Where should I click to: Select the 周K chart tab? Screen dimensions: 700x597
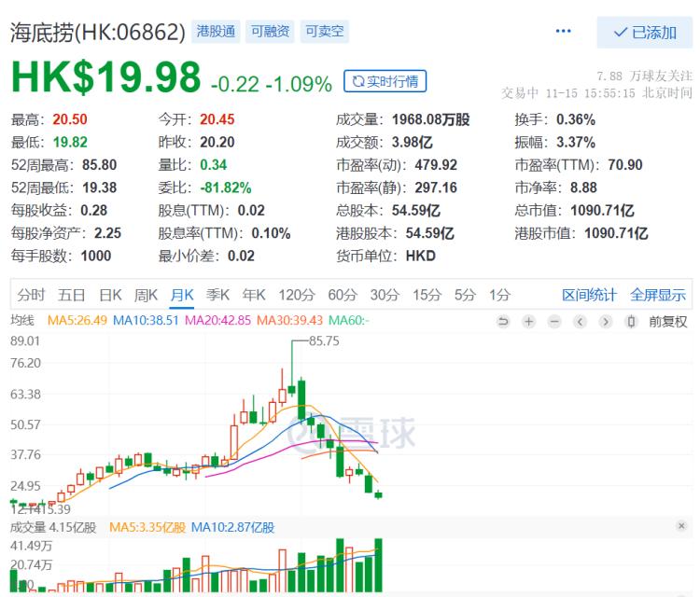click(x=146, y=295)
